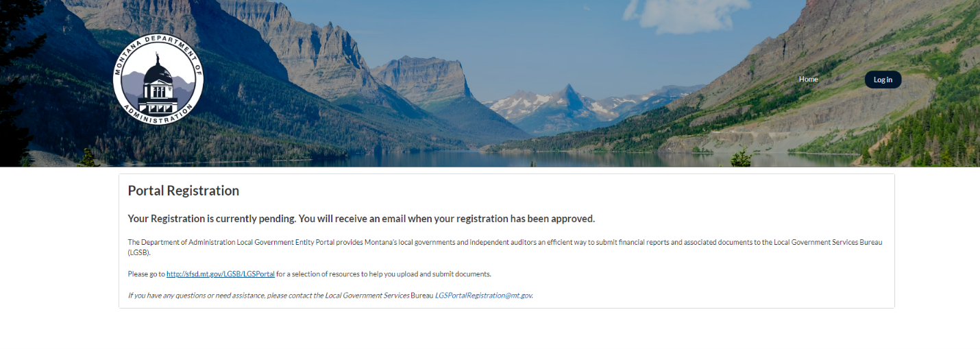Click the word "Bureau" before the email link

(421, 296)
